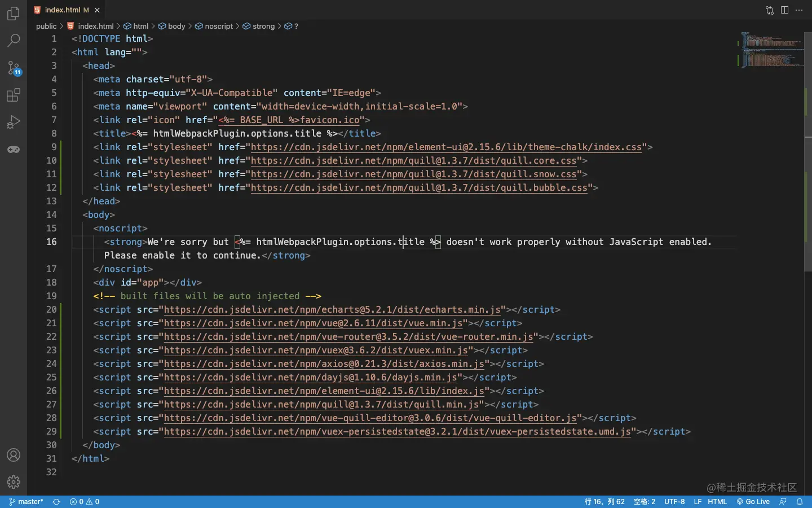Image resolution: width=812 pixels, height=508 pixels.
Task: Change the HTML language mode
Action: point(717,502)
